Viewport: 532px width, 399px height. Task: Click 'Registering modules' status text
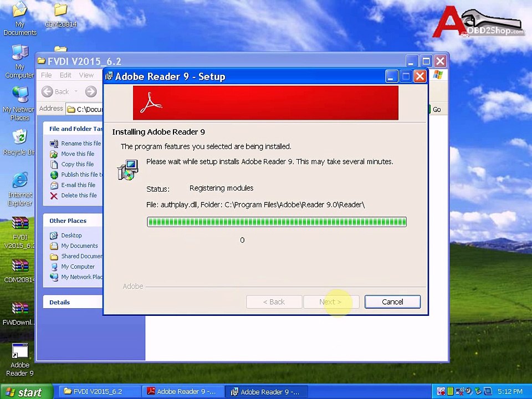point(221,188)
